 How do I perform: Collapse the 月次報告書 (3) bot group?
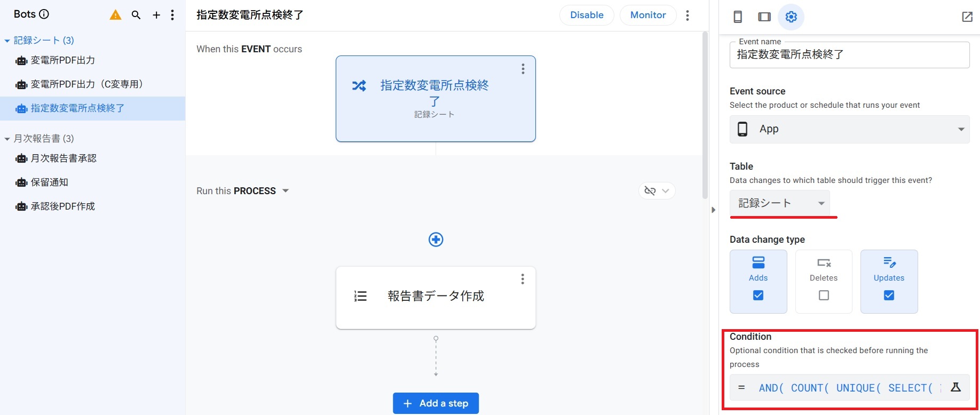(7, 139)
